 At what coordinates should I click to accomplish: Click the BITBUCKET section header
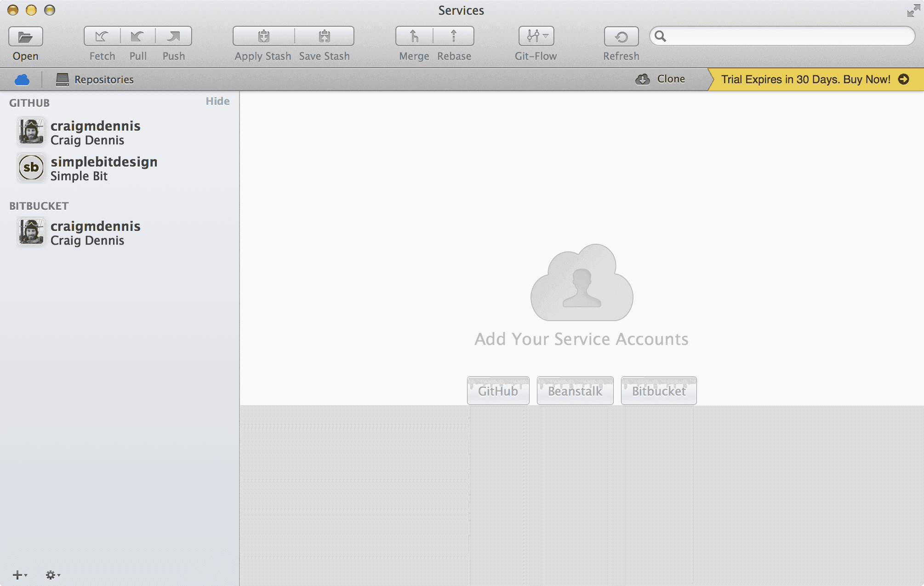coord(39,206)
